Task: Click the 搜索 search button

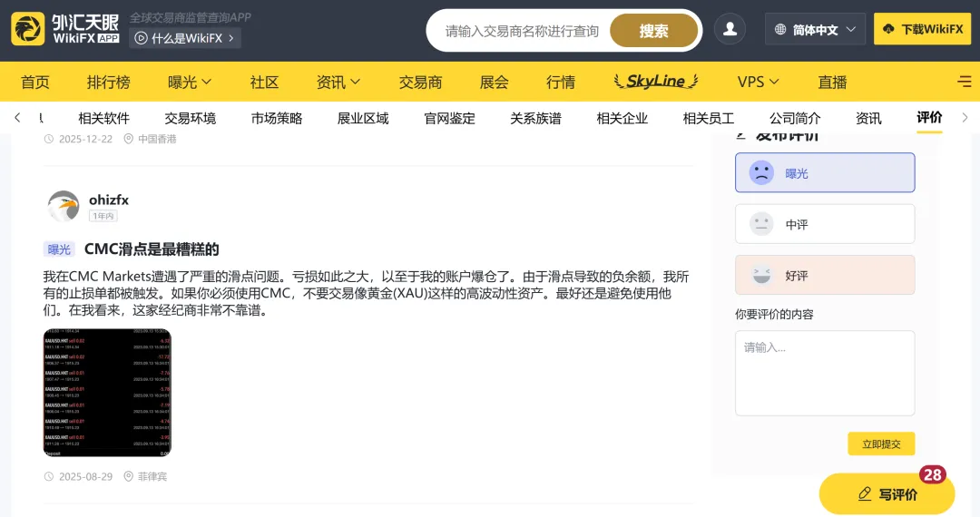Action: [653, 31]
